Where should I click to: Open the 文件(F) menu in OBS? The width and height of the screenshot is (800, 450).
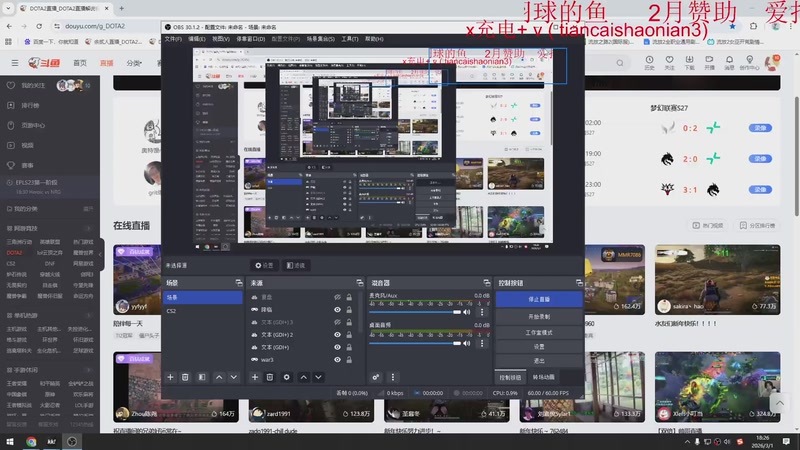[x=173, y=39]
